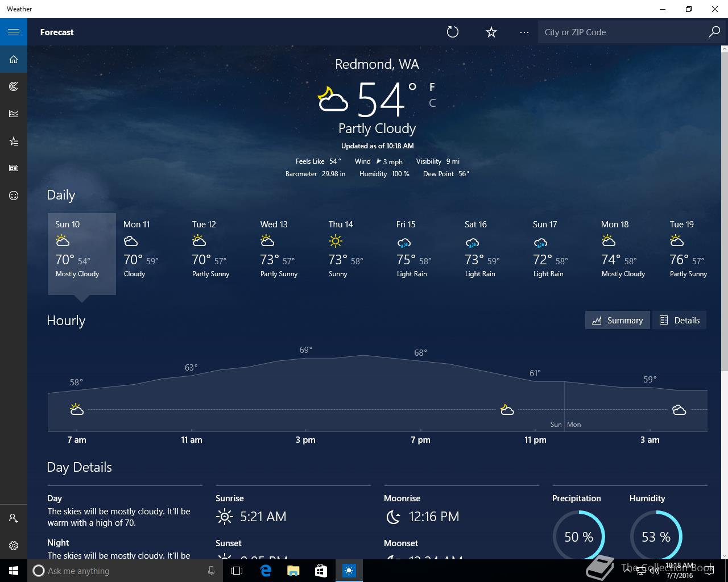Click the cloudy icon near 3 am
Screen dimensions: 728x582
pos(679,410)
